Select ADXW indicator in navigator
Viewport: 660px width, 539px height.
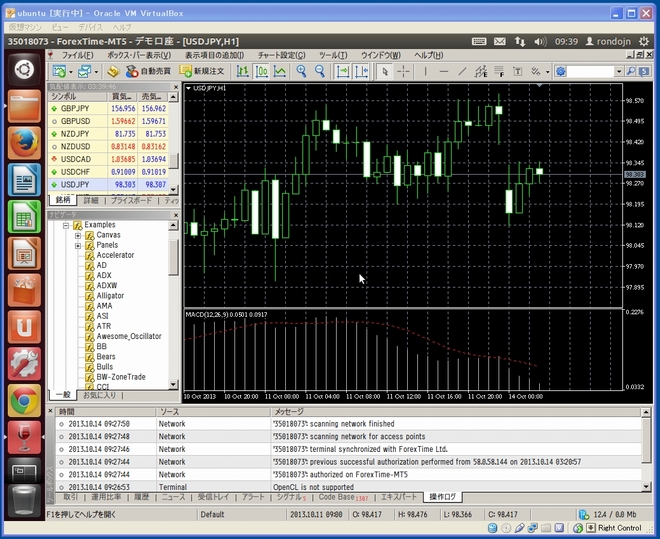(x=106, y=286)
